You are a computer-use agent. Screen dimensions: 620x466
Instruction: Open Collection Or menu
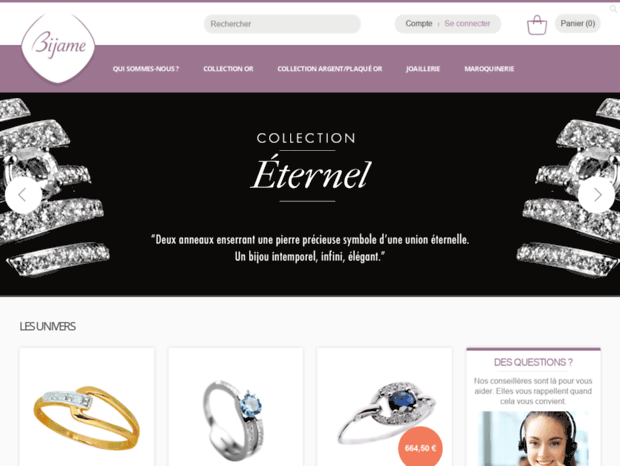tap(228, 69)
